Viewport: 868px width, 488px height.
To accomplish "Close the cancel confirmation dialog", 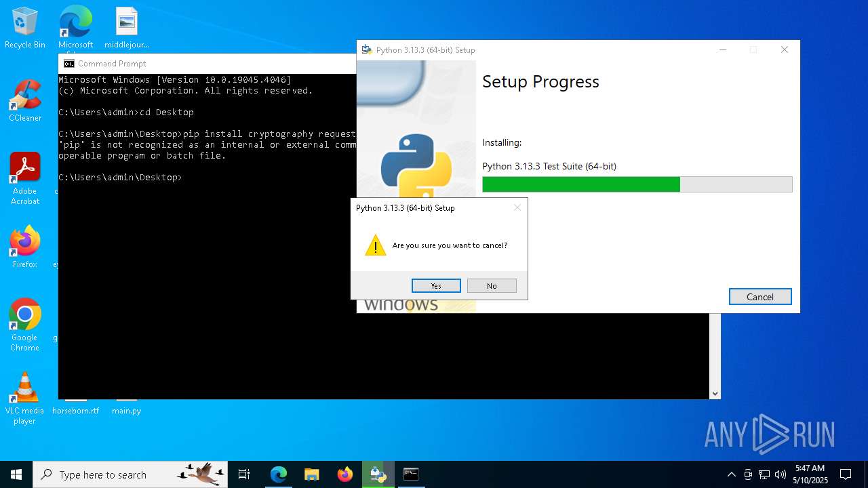I will [x=517, y=208].
